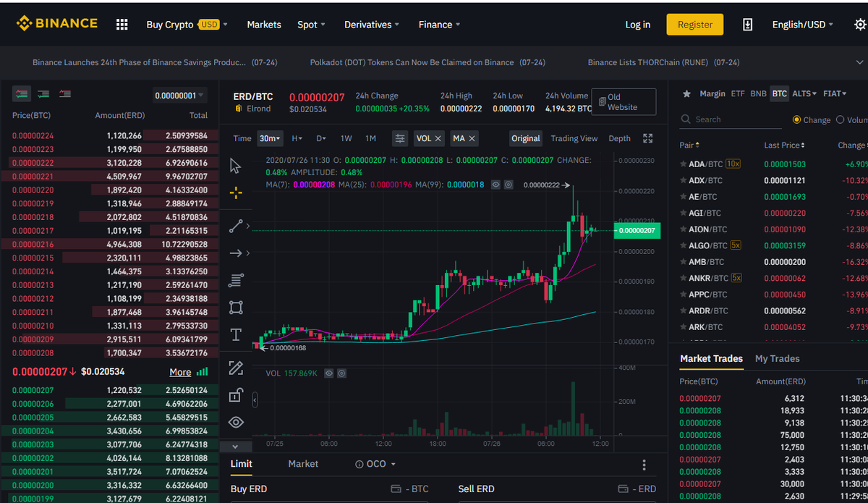
Task: Expand the Spot menu
Action: pos(311,25)
